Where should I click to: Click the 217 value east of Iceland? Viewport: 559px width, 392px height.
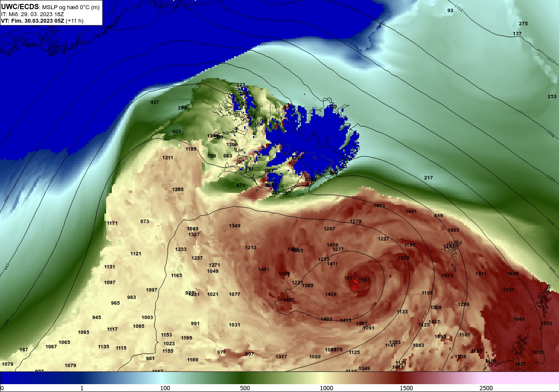pos(428,178)
